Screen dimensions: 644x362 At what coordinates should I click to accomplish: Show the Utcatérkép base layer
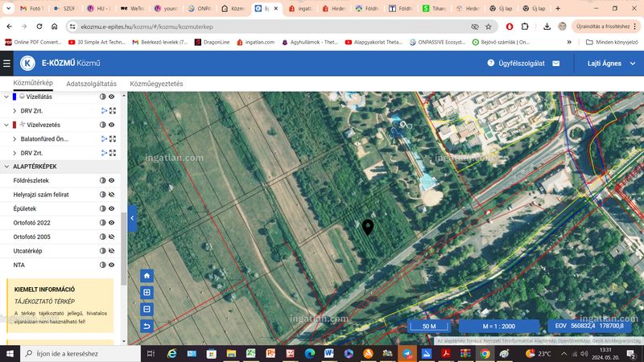111,251
